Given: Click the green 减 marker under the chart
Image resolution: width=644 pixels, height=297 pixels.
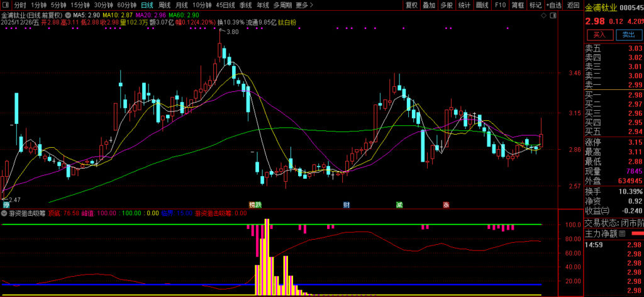Looking at the screenshot, I should pos(399,205).
